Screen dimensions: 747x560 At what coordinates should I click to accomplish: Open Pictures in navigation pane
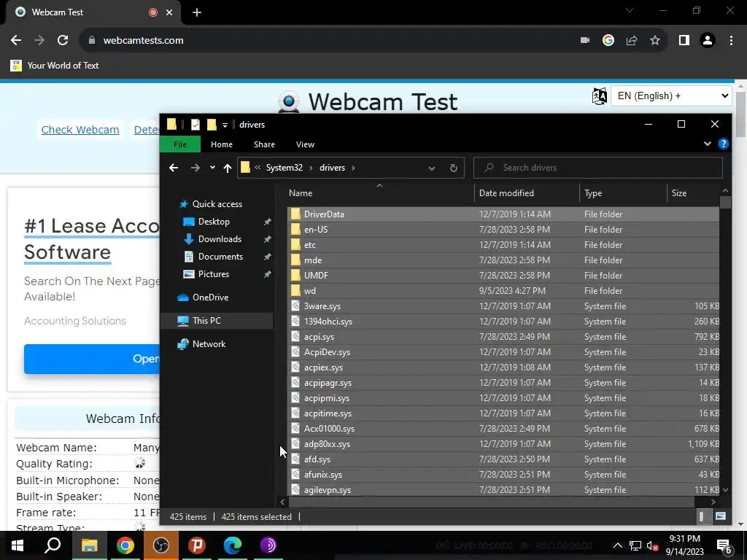pyautogui.click(x=214, y=274)
